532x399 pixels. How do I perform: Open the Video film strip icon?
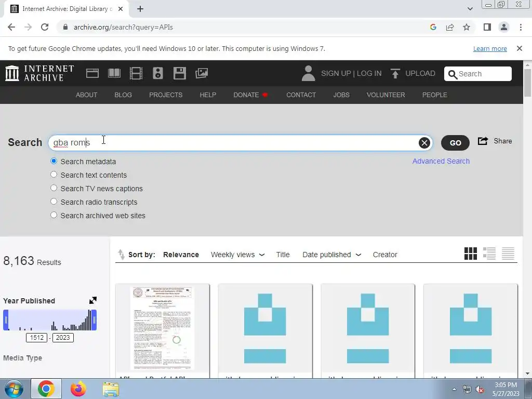[x=136, y=73]
